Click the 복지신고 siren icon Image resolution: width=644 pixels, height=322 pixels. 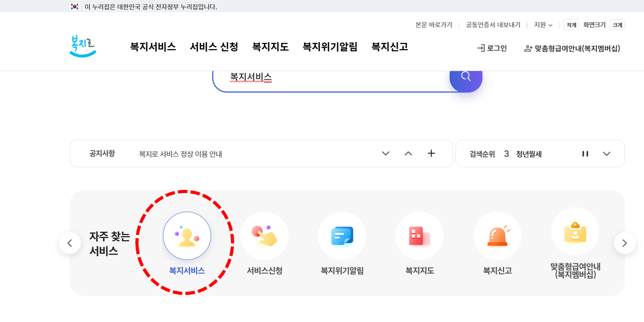coord(497,236)
